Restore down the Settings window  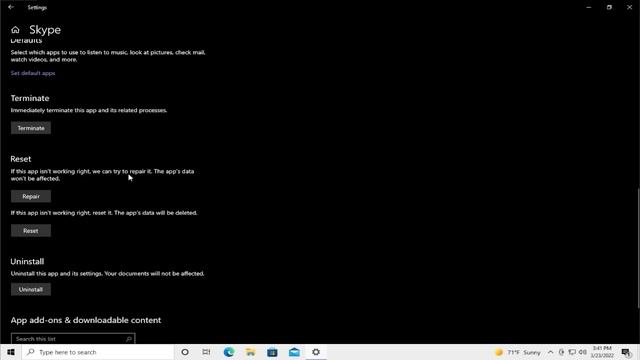coord(609,7)
